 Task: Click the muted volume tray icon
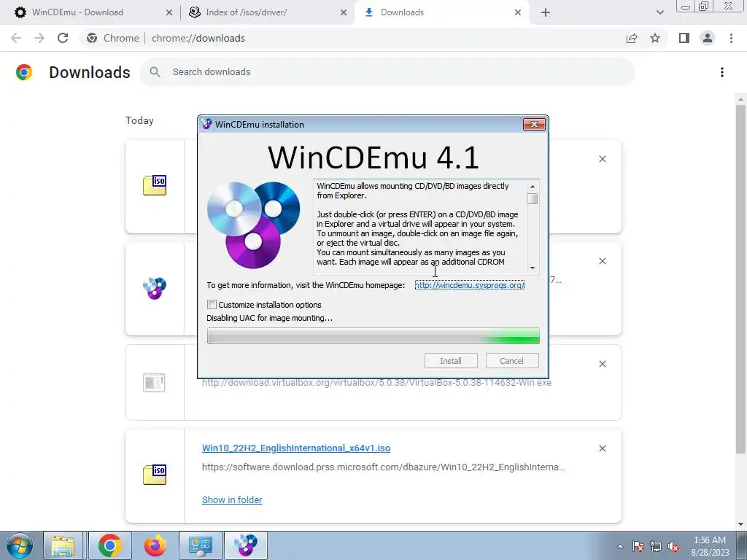[x=673, y=546]
